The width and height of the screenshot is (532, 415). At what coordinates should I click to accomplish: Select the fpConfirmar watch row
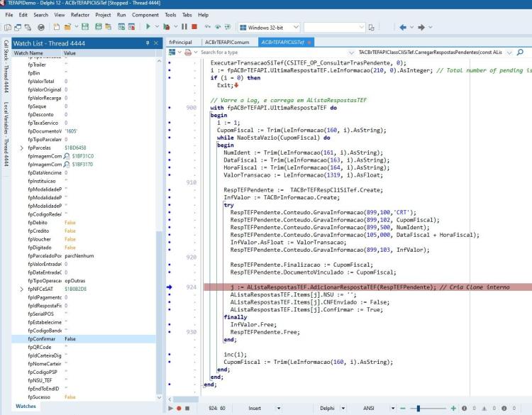pos(84,339)
